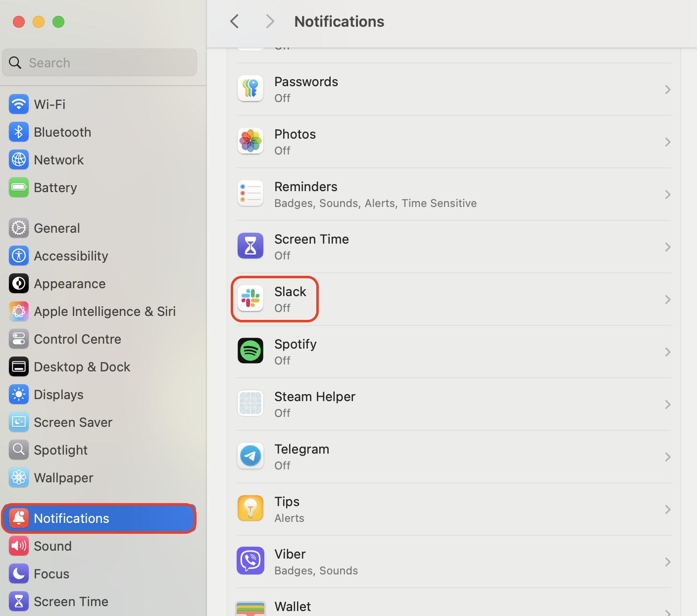Open Screen Time row chevron
This screenshot has width=697, height=616.
pos(668,247)
